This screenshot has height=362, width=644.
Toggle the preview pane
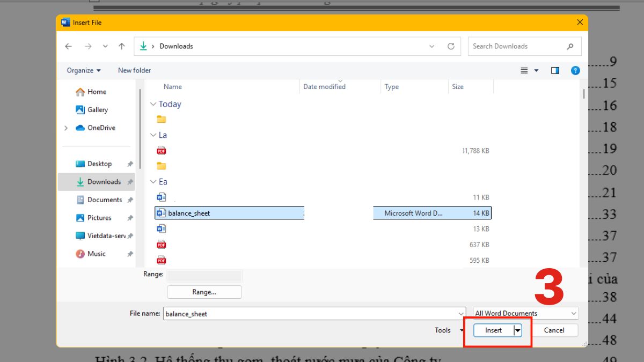coord(555,70)
